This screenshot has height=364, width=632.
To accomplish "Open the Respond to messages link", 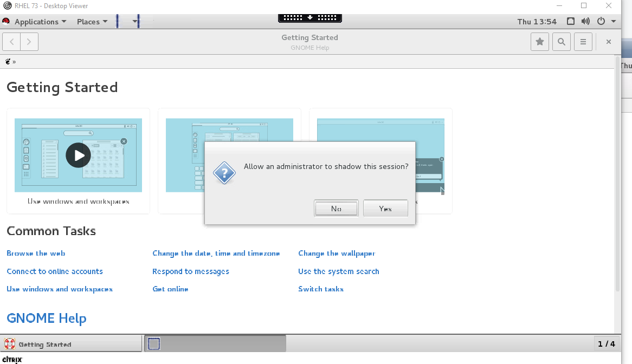I will (191, 271).
